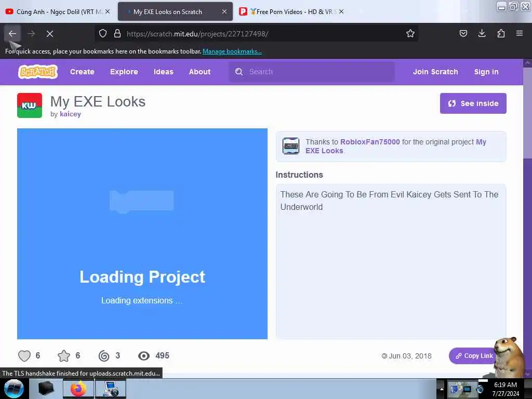Open Firefox from the taskbar

point(78,389)
